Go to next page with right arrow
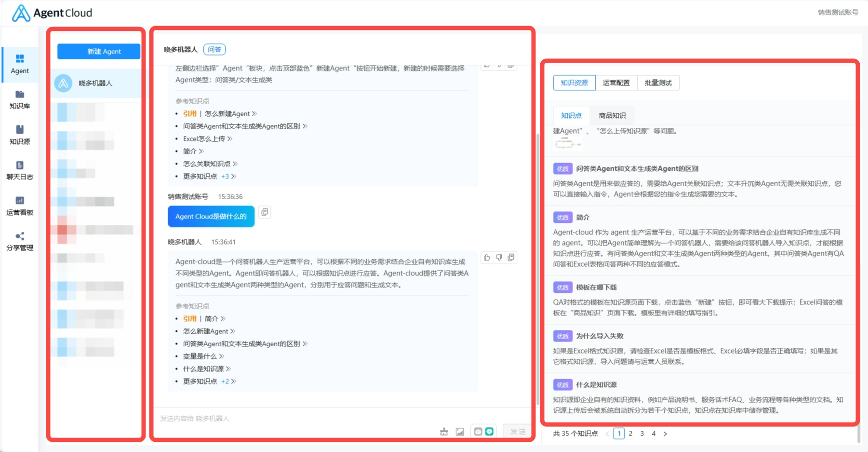 click(665, 434)
